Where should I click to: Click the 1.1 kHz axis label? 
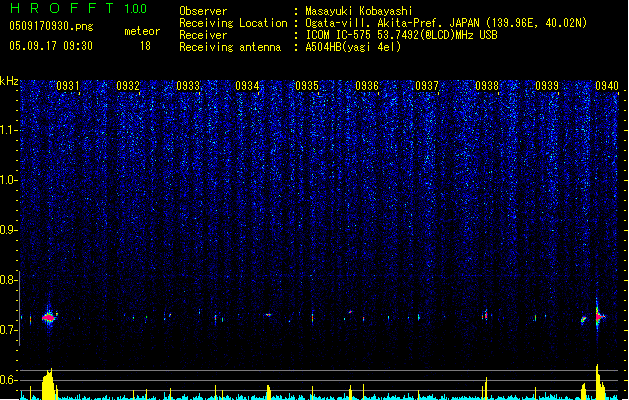(x=8, y=130)
